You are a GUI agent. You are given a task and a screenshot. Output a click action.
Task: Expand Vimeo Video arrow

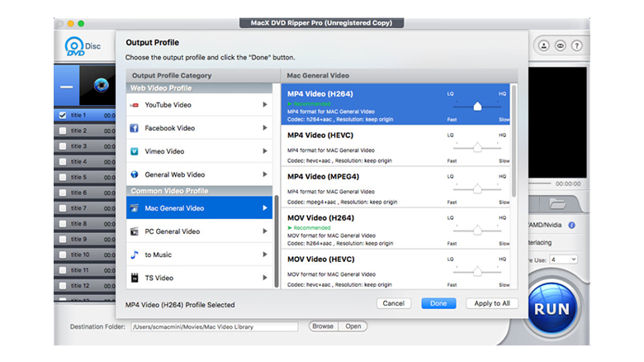265,151
